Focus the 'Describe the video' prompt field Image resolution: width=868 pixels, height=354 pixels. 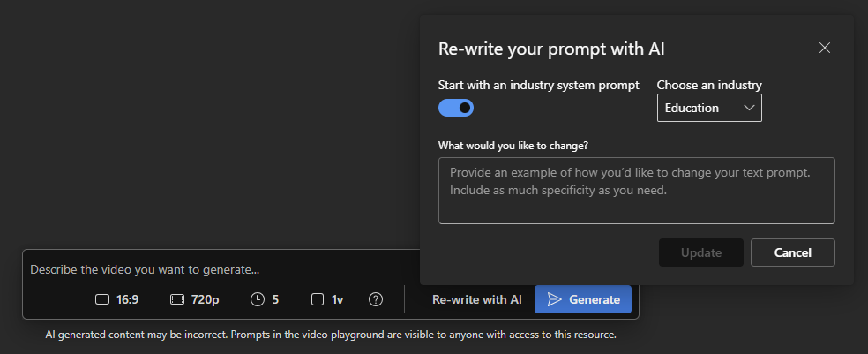click(x=221, y=269)
